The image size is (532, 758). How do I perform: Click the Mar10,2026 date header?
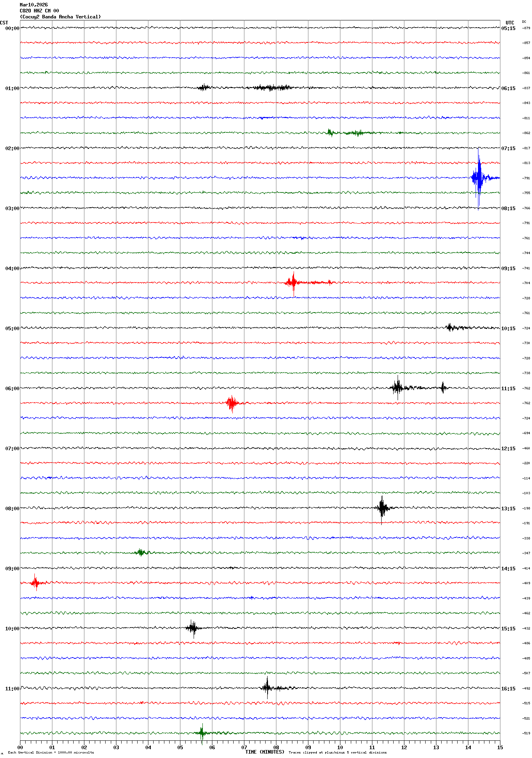pos(34,5)
